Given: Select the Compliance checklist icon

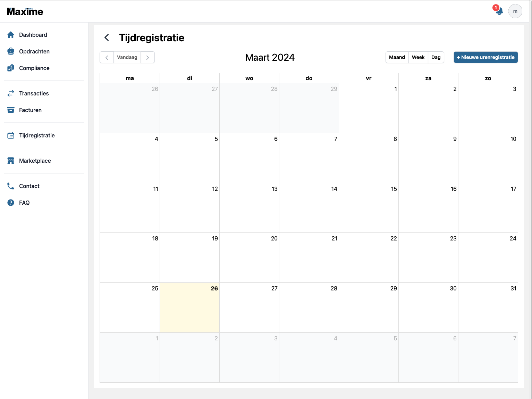Looking at the screenshot, I should click(x=11, y=68).
